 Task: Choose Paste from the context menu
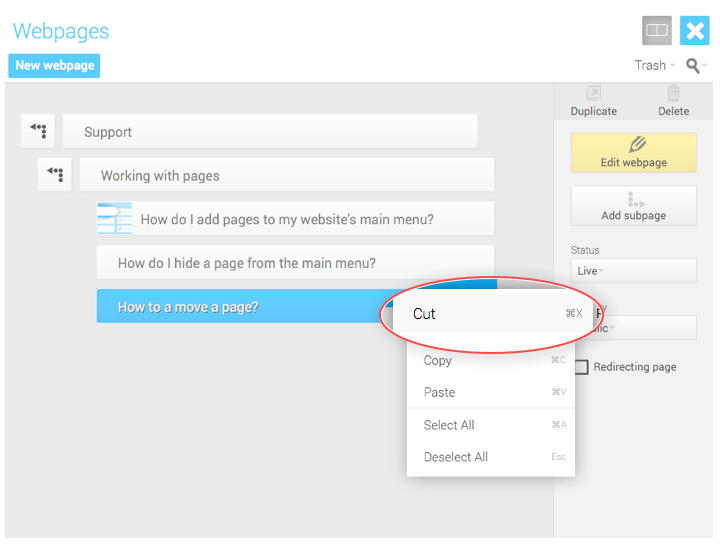pyautogui.click(x=439, y=393)
